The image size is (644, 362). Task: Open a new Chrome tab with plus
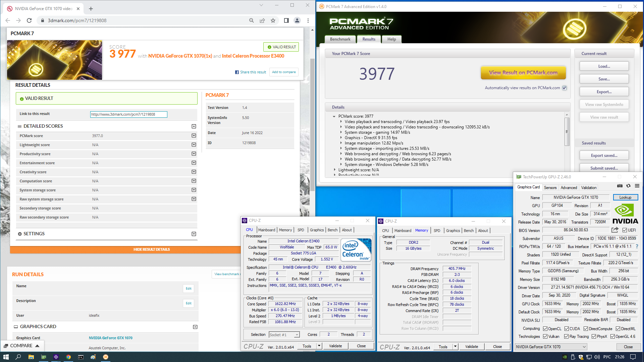coord(91,9)
